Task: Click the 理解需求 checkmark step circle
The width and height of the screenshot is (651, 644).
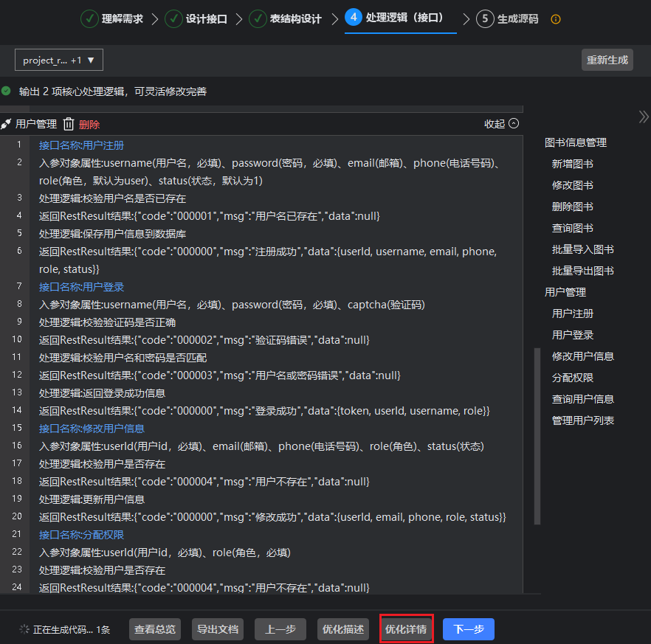Action: tap(89, 19)
